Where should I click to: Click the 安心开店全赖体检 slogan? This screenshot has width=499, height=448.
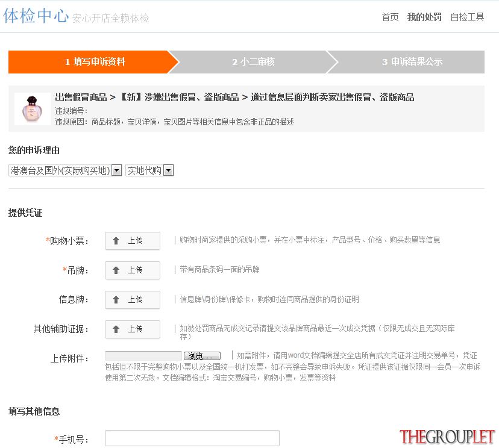tap(111, 19)
